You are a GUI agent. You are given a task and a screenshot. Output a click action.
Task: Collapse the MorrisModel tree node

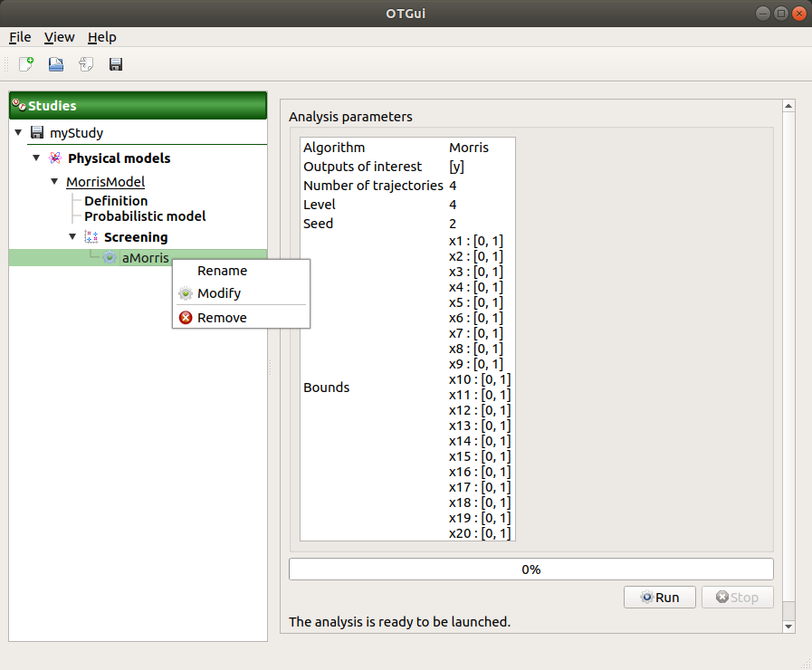click(x=54, y=182)
